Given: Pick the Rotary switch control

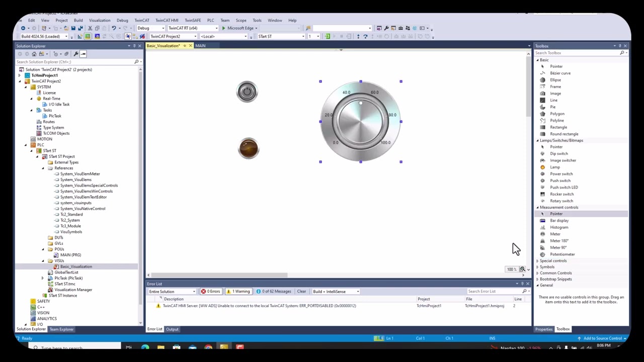Looking at the screenshot, I should click(561, 201).
